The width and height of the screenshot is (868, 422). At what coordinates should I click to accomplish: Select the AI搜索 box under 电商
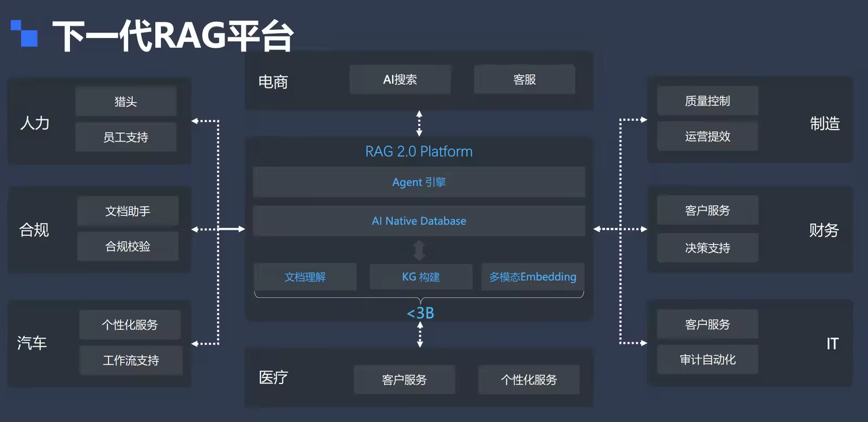(x=400, y=80)
